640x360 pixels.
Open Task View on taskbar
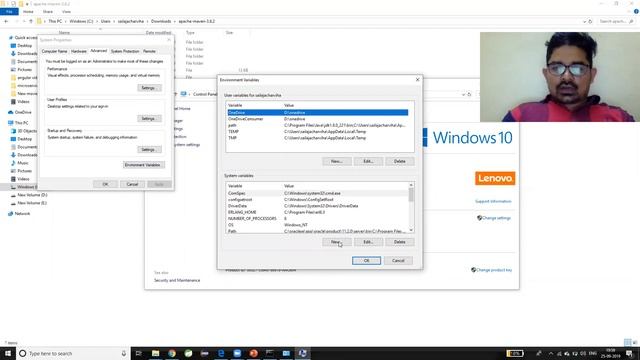(x=138, y=353)
